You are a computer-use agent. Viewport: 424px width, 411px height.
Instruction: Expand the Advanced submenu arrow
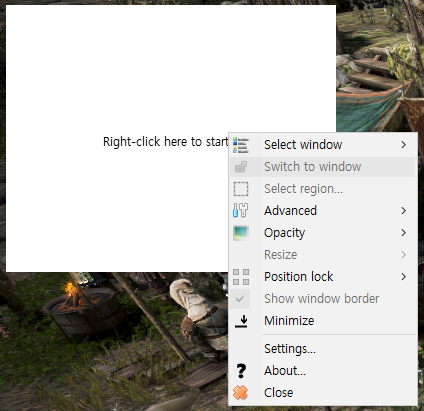click(x=404, y=211)
